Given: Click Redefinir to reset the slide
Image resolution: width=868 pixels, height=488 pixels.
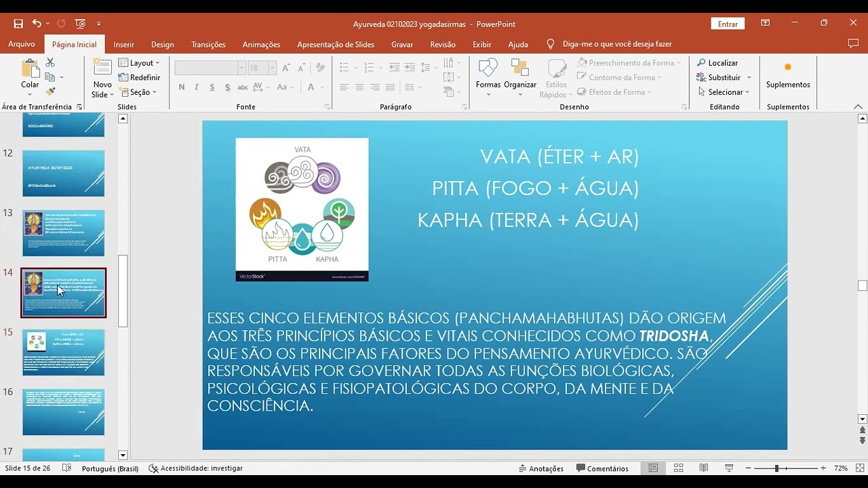Looking at the screenshot, I should coord(140,78).
